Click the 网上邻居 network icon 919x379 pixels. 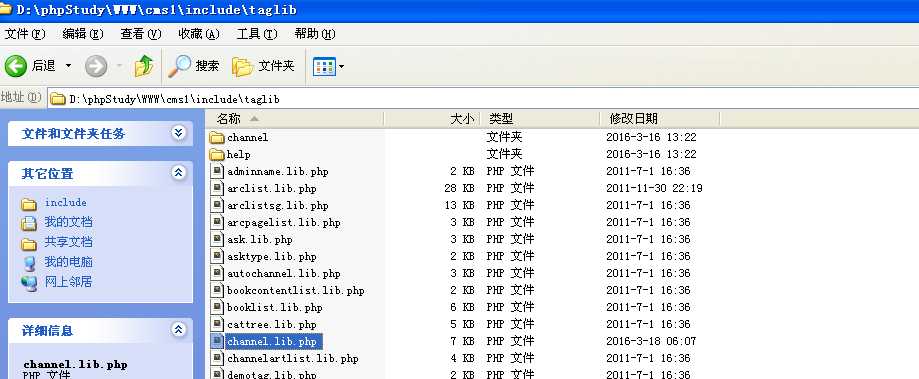pos(29,284)
